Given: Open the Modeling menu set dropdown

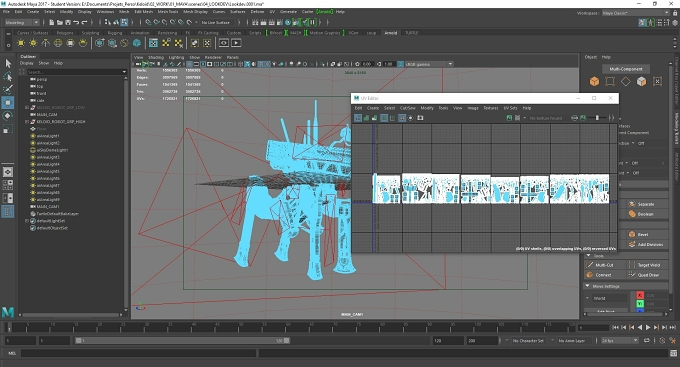Looking at the screenshot, I should point(22,22).
